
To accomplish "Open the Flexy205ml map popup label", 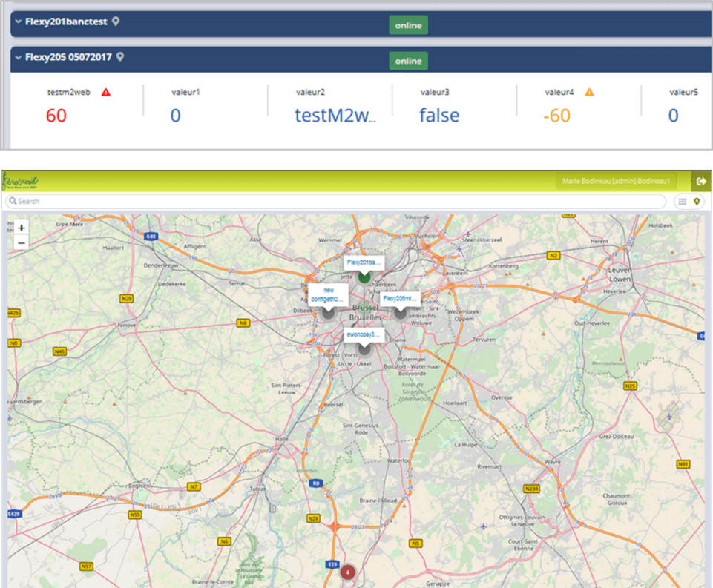I will click(400, 298).
